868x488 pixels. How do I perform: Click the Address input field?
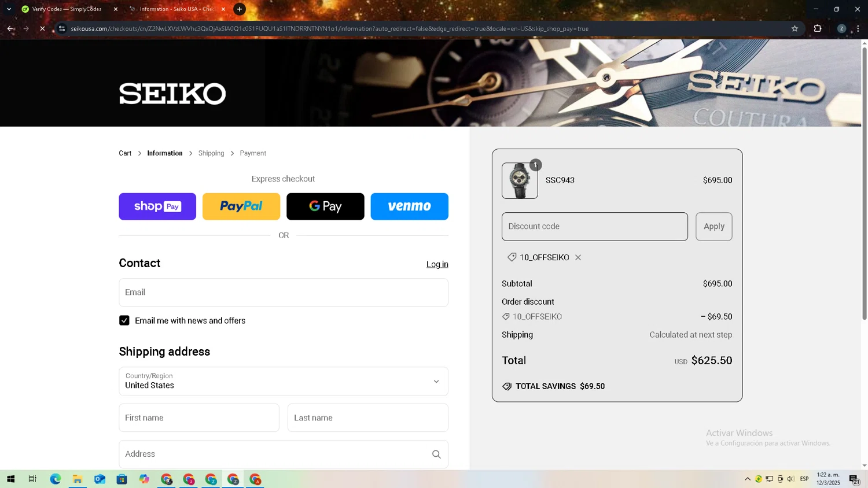284,454
